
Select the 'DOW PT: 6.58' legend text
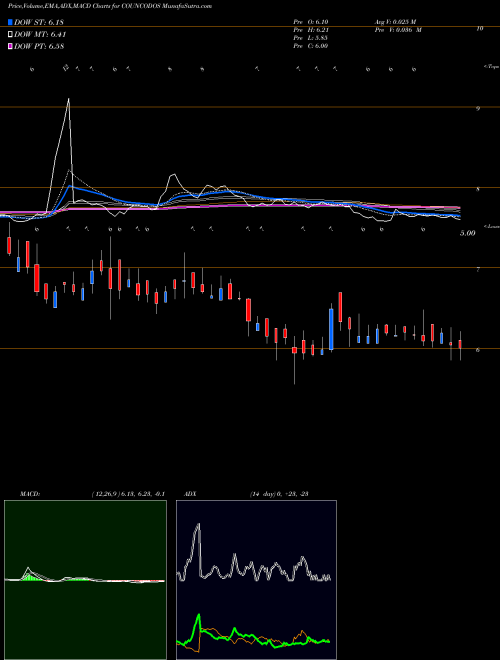click(x=39, y=46)
